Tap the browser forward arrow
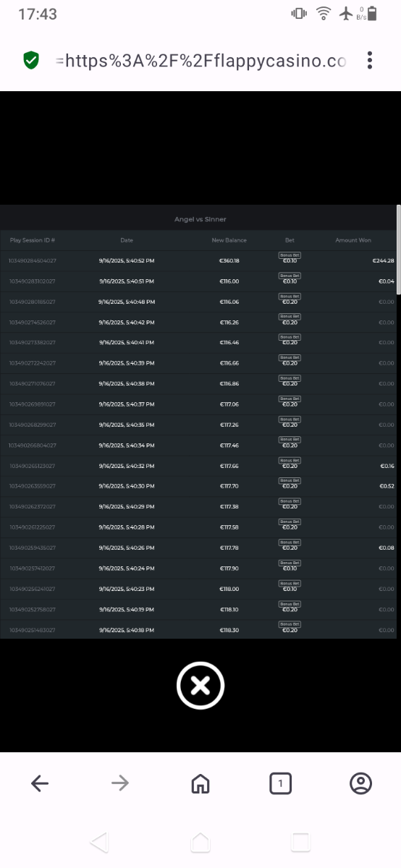Viewport: 401px width, 868px height. (120, 783)
